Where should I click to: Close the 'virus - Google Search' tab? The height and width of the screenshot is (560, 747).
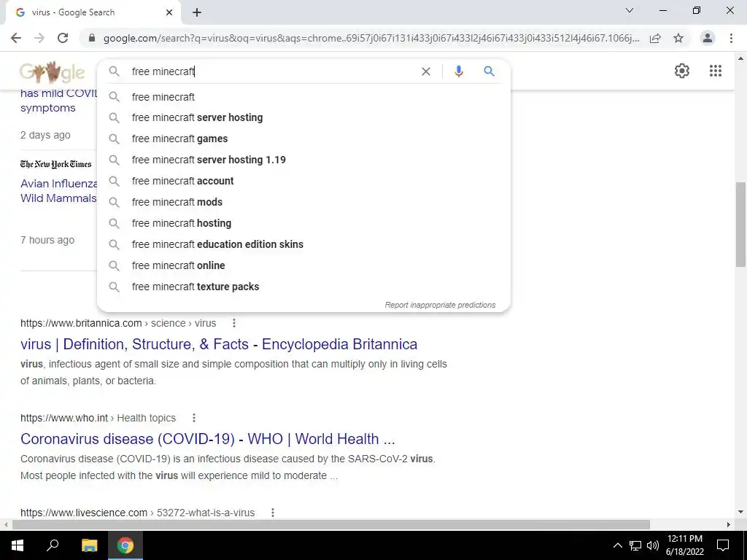169,13
